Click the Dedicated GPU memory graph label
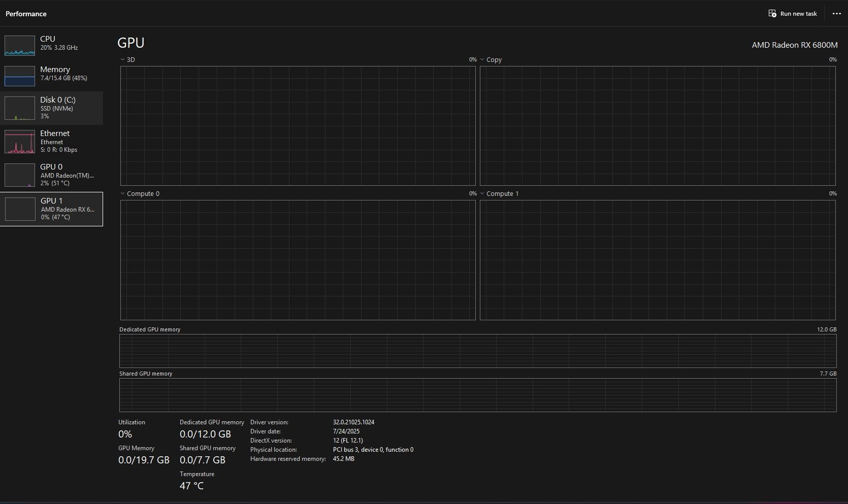This screenshot has height=504, width=848. [150, 329]
